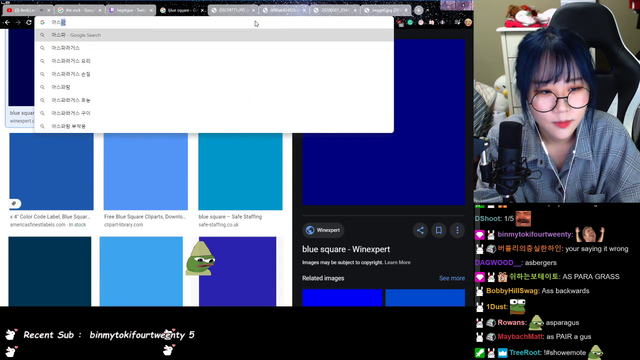Pick the '아스파라거스 요리' suggestion
Screen dimensions: 640x360
coord(214,61)
